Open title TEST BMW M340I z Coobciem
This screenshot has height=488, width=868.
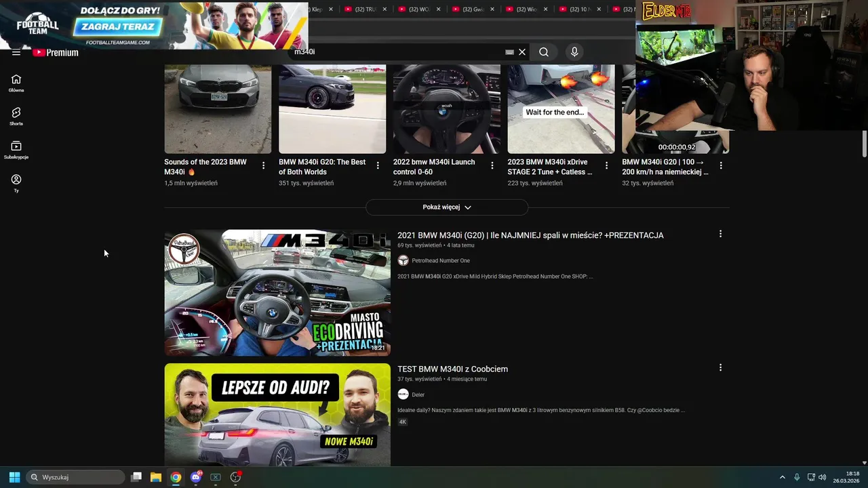click(x=452, y=369)
